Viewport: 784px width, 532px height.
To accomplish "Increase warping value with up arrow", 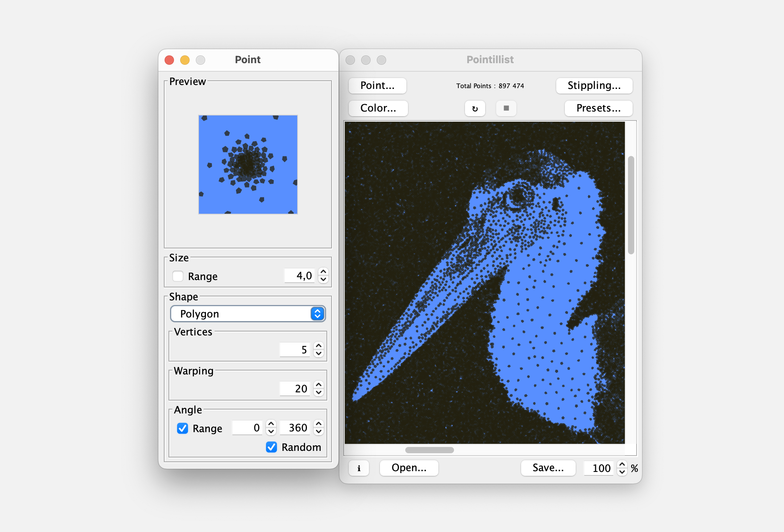I will pyautogui.click(x=319, y=385).
